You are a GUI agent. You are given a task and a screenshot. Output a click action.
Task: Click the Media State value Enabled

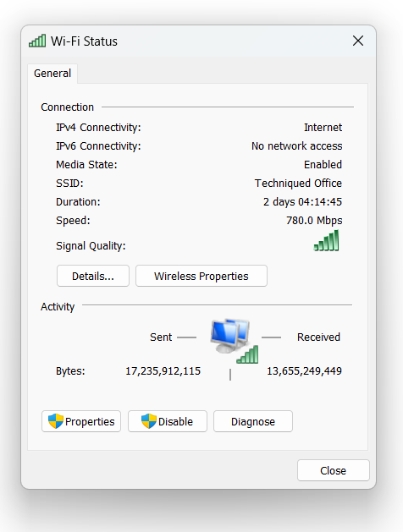click(323, 165)
